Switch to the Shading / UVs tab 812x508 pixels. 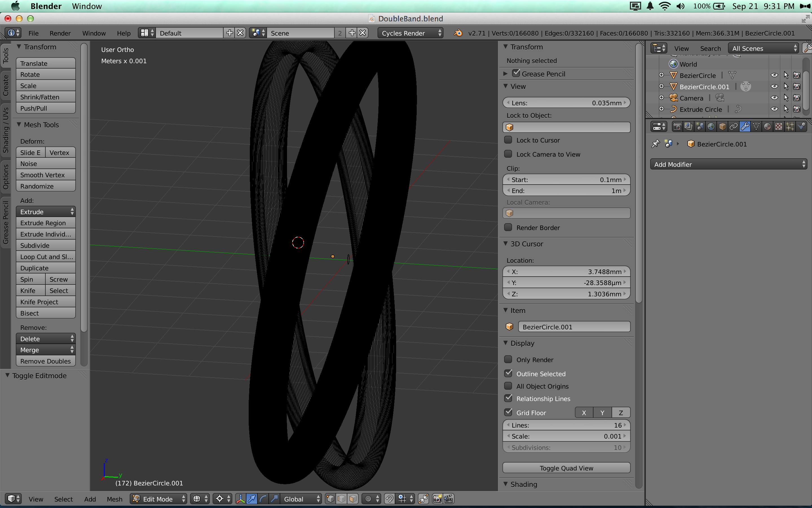pyautogui.click(x=6, y=130)
